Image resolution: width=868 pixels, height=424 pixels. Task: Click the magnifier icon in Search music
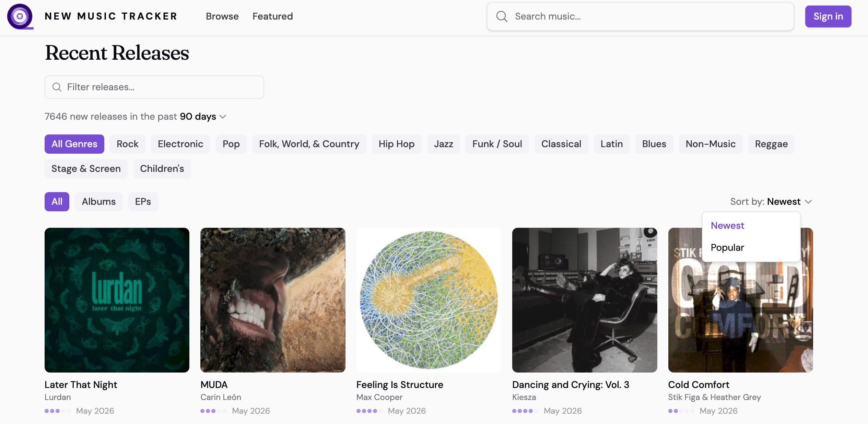click(502, 16)
